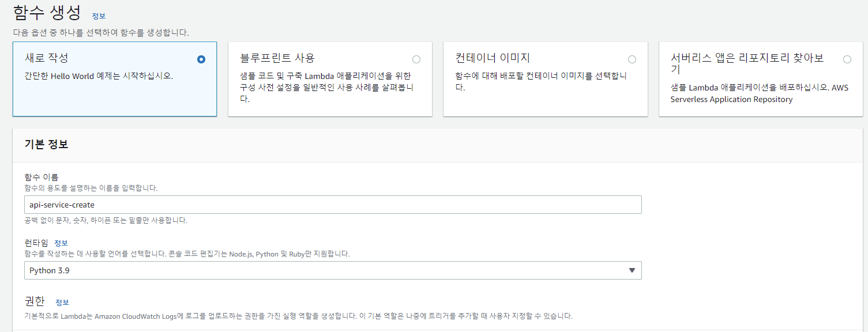This screenshot has height=332, width=868.
Task: Click the 런타임 field label
Action: point(36,243)
